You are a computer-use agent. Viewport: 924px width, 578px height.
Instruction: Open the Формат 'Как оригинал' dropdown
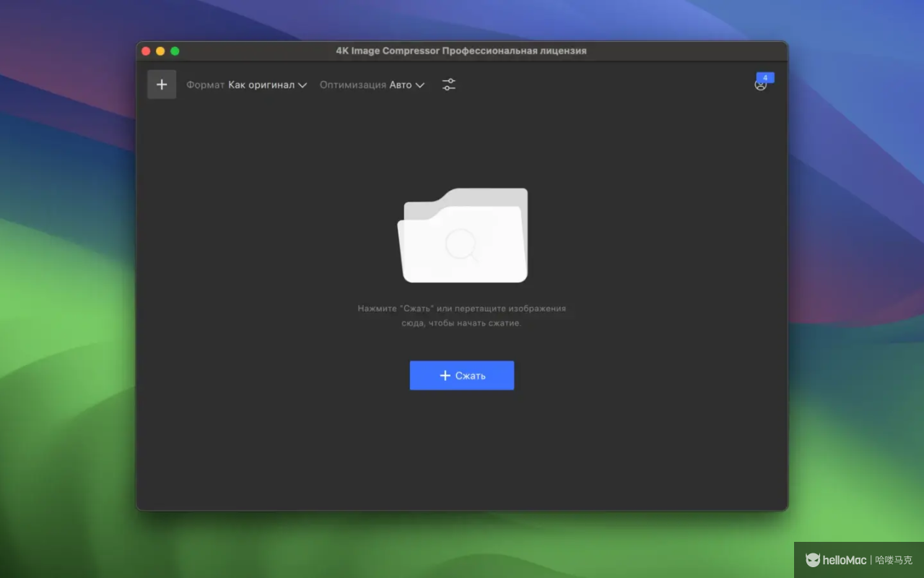[x=247, y=85]
